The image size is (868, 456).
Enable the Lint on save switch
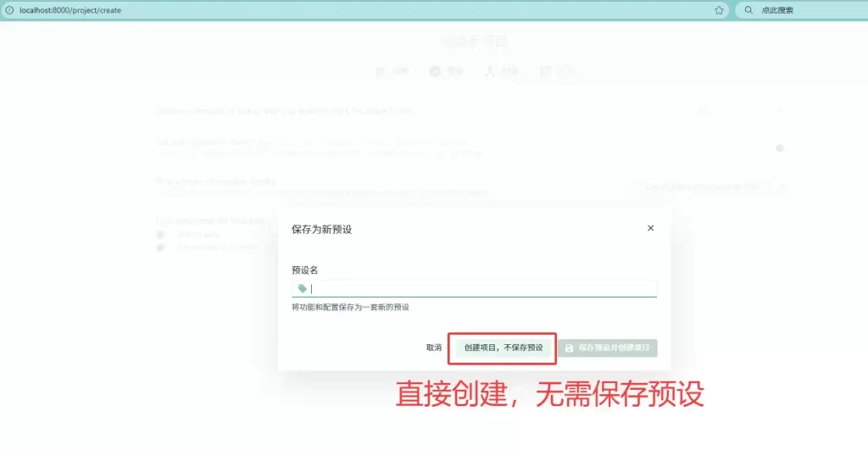pyautogui.click(x=160, y=235)
